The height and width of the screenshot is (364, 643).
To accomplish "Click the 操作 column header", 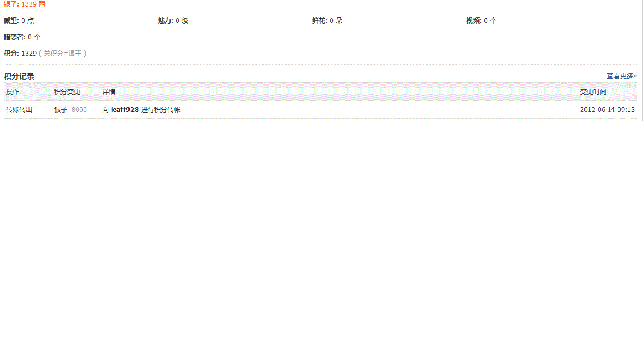I will pyautogui.click(x=11, y=91).
